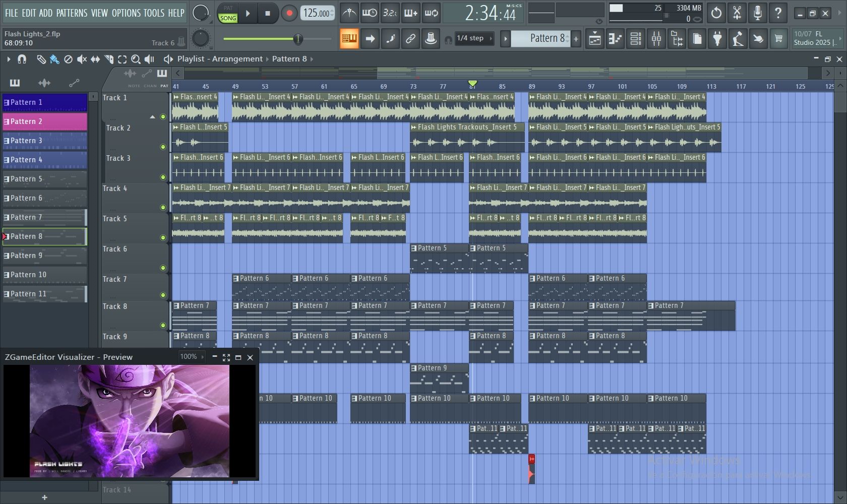The height and width of the screenshot is (504, 847).
Task: Select the Zoom magnifier tool in playlist
Action: click(136, 59)
